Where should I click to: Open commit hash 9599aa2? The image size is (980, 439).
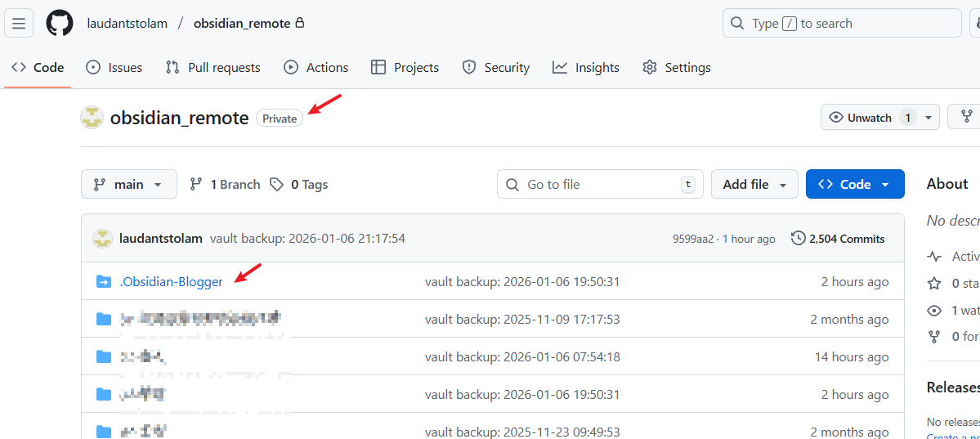point(692,239)
